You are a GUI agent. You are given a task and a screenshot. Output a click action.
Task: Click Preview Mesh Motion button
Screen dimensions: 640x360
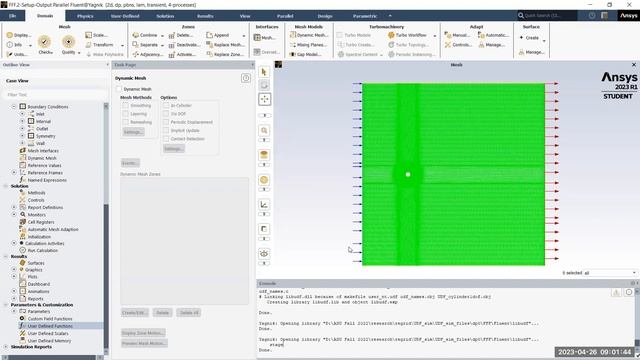click(x=144, y=343)
